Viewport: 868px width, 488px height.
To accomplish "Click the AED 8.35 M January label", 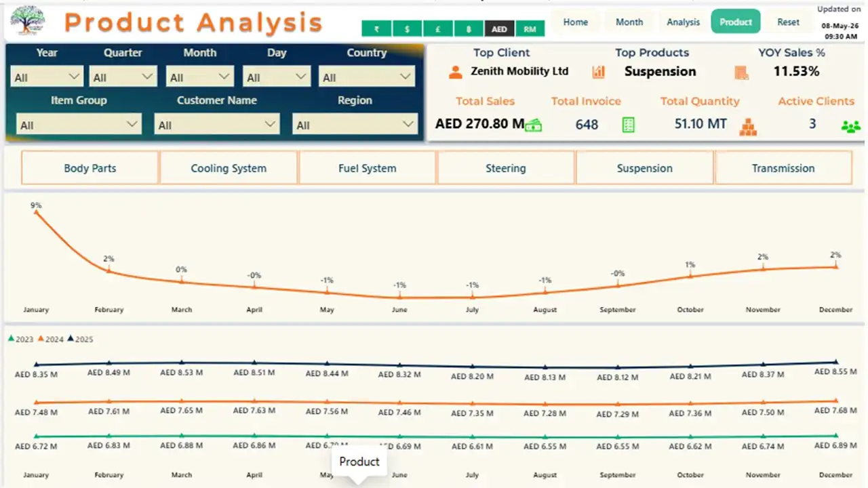I will 36,374.
